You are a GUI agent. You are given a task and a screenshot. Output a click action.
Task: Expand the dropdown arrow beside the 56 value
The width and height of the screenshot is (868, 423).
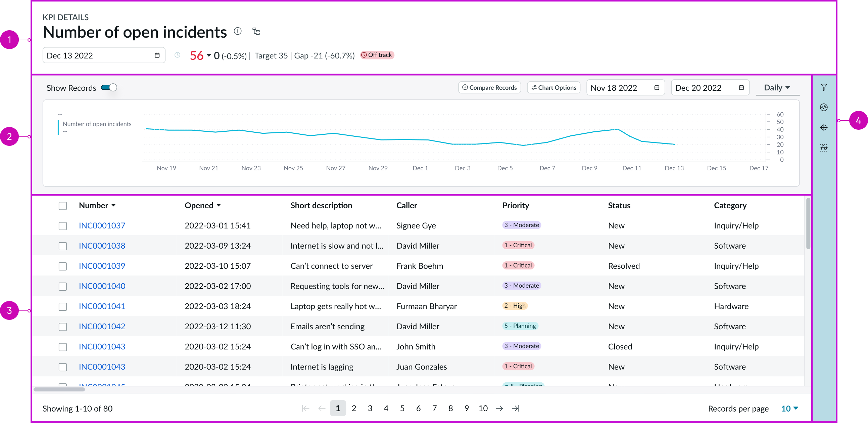209,55
